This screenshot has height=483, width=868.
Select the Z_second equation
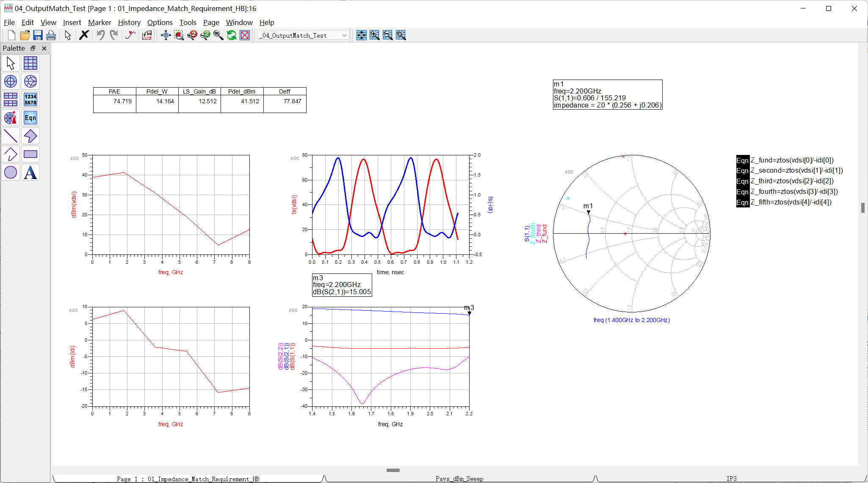(790, 171)
